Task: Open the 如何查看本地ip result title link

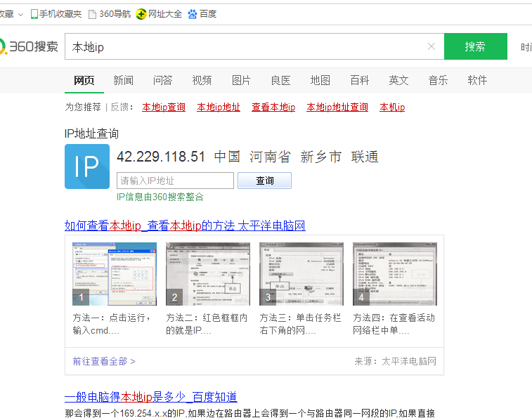Action: point(185,226)
